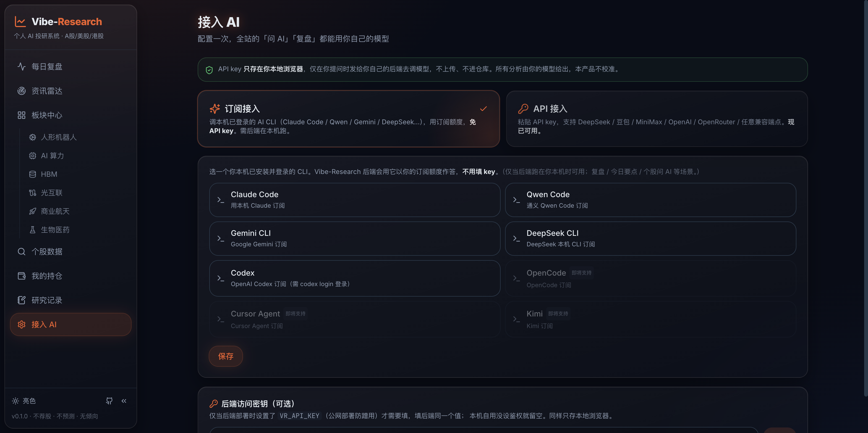The image size is (868, 433).
Task: Click the radar icon beside 资讯雷达
Action: coord(22,91)
